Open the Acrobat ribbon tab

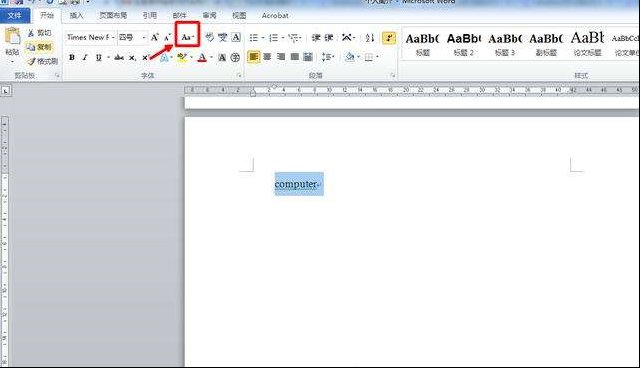(x=275, y=16)
